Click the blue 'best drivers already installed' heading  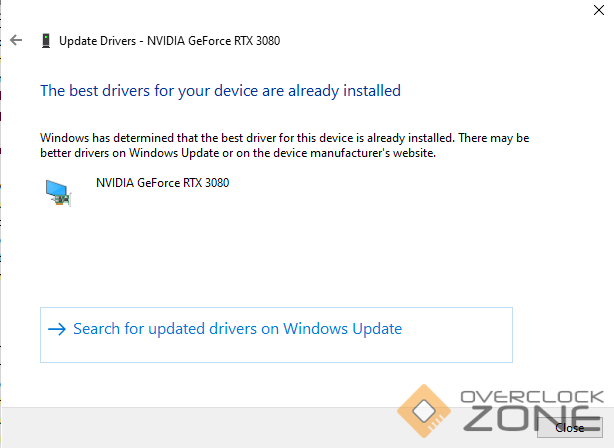pyautogui.click(x=220, y=91)
